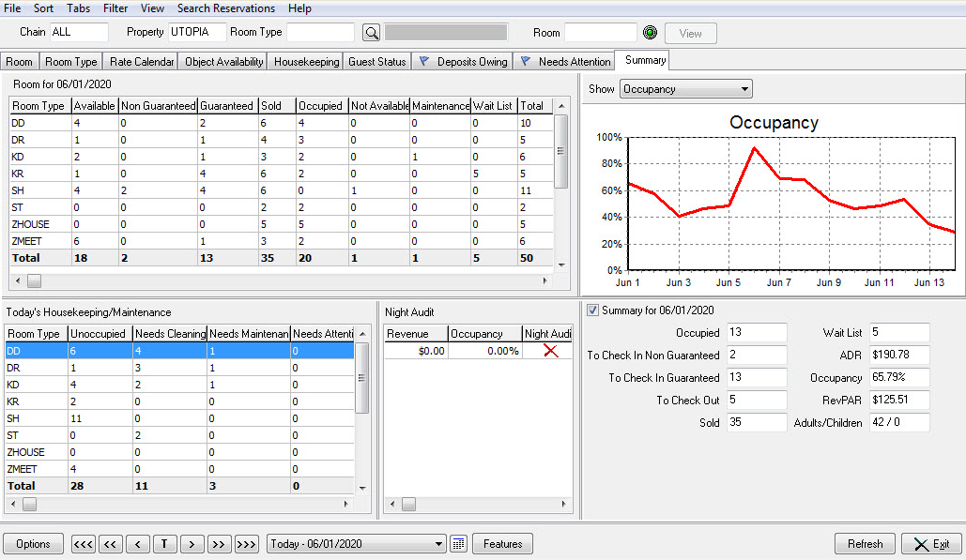The height and width of the screenshot is (560, 966).
Task: Click the RevPAR value $125.51
Action: [899, 400]
